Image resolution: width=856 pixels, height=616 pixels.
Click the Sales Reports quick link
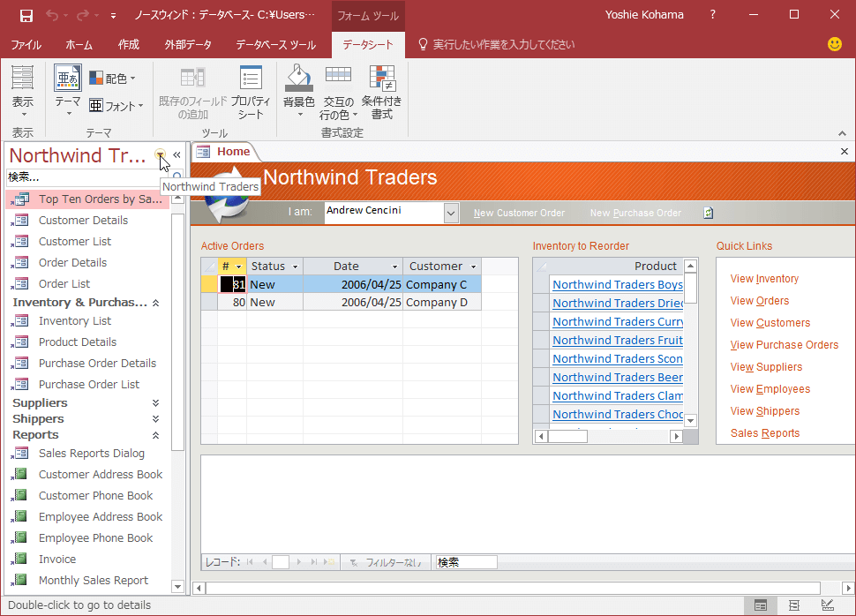click(x=765, y=433)
